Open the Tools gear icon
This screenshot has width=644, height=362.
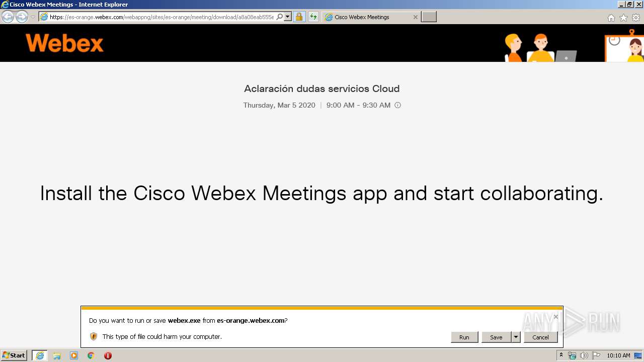click(636, 18)
